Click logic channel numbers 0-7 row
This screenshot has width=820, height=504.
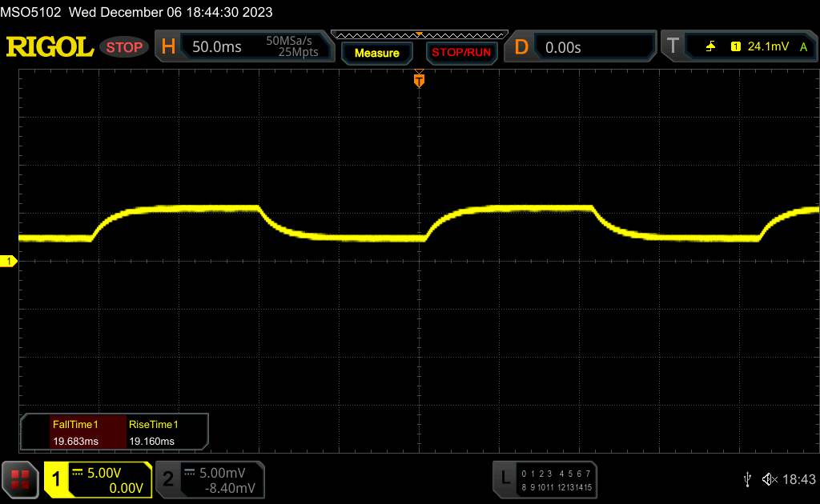click(556, 474)
